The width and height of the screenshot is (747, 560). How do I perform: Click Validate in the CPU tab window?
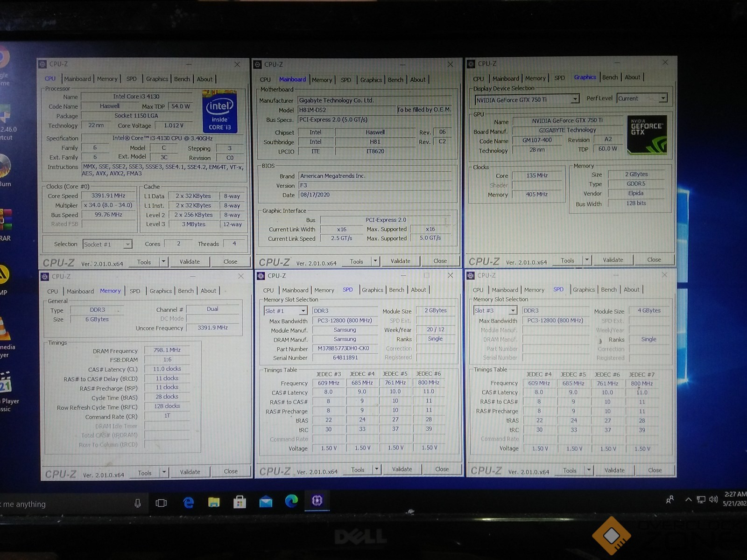190,262
